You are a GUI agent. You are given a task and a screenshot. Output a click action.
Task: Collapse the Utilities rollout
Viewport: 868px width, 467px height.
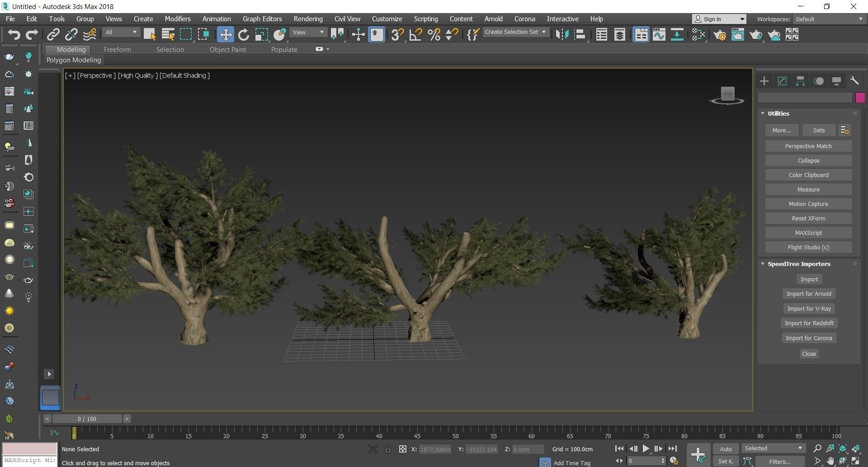(x=763, y=113)
